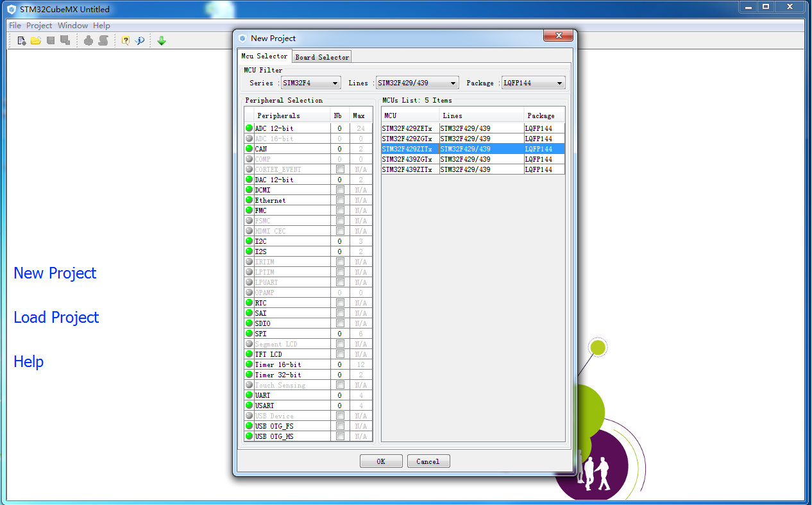Select the Mcu Selector tab

pyautogui.click(x=264, y=56)
